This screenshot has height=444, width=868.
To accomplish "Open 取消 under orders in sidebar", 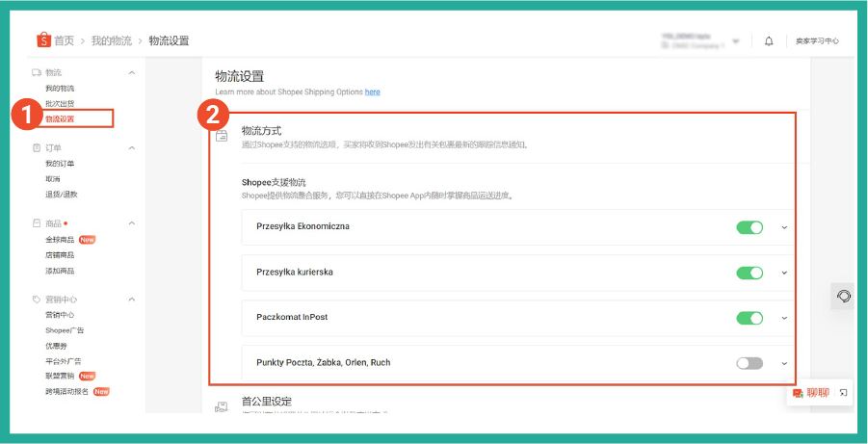I will click(x=53, y=179).
